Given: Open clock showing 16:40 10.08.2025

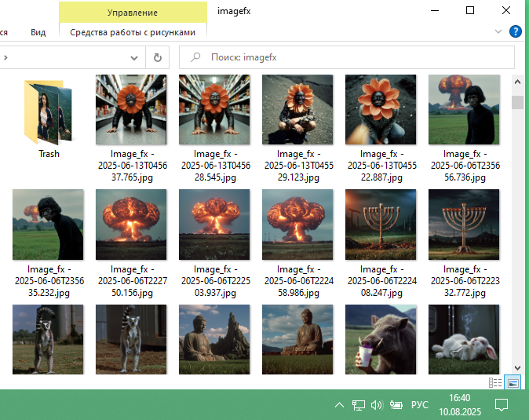Looking at the screenshot, I should (x=459, y=405).
